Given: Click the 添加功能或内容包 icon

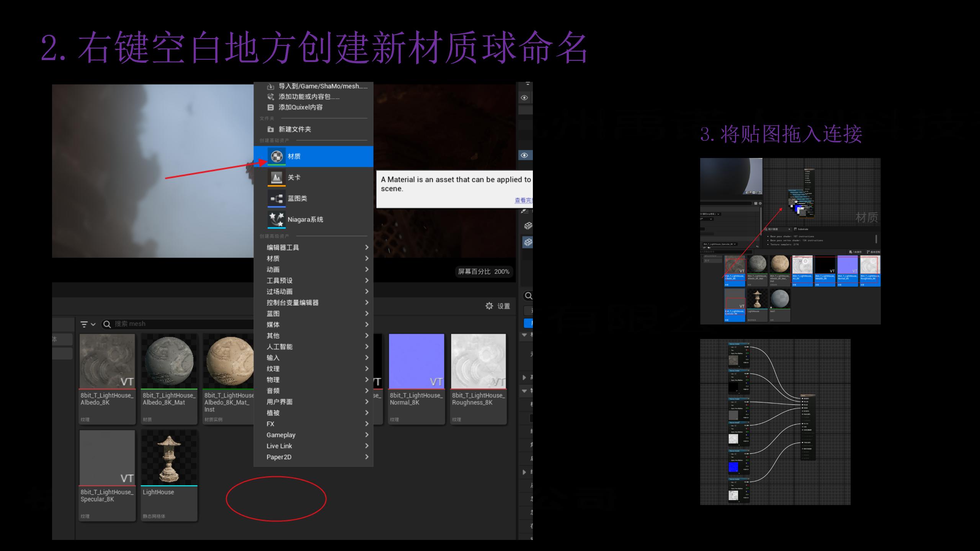Looking at the screenshot, I should [271, 96].
